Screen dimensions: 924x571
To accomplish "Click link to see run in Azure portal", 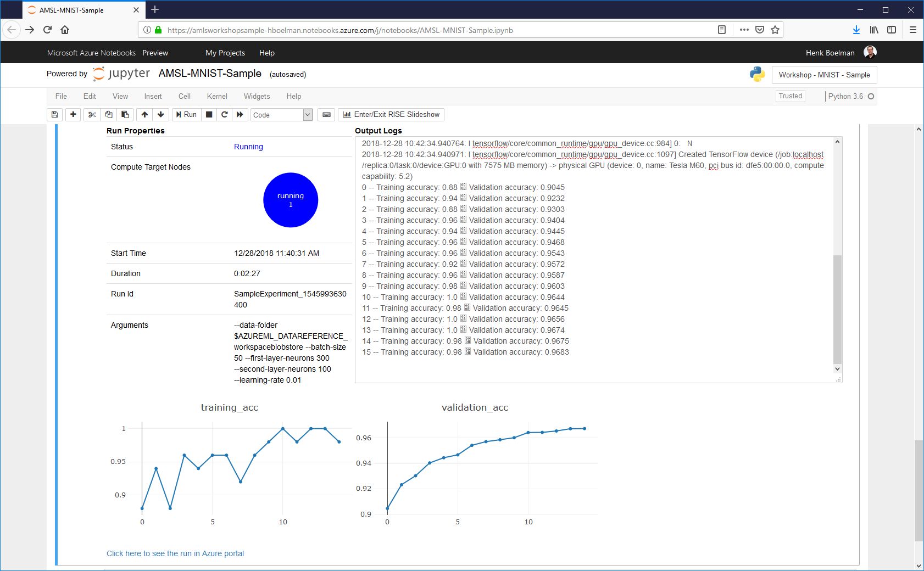I will click(175, 553).
